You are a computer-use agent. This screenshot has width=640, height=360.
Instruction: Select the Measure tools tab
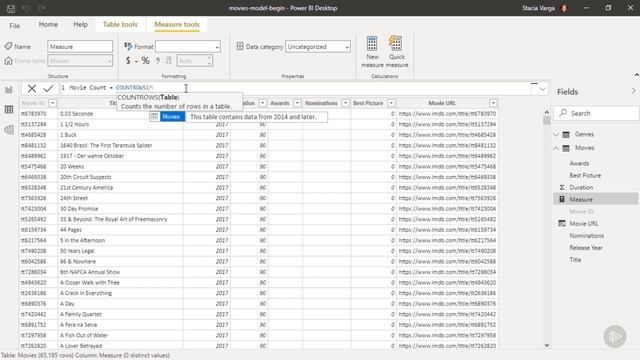(177, 24)
